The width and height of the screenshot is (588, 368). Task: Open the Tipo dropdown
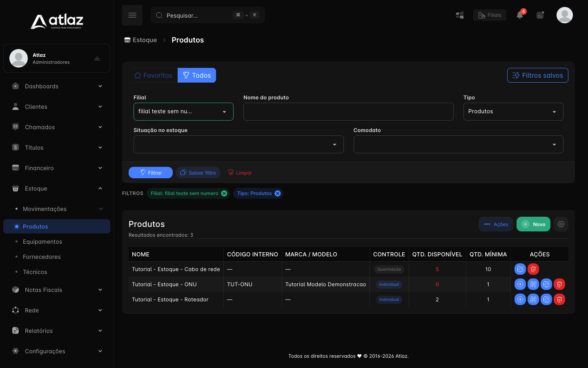point(513,112)
